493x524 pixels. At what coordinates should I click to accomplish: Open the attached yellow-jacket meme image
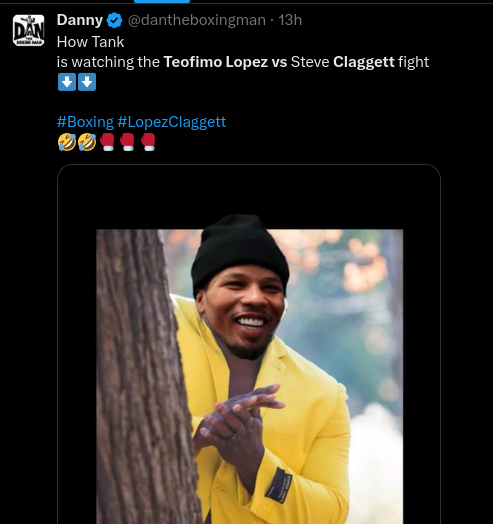(249, 344)
